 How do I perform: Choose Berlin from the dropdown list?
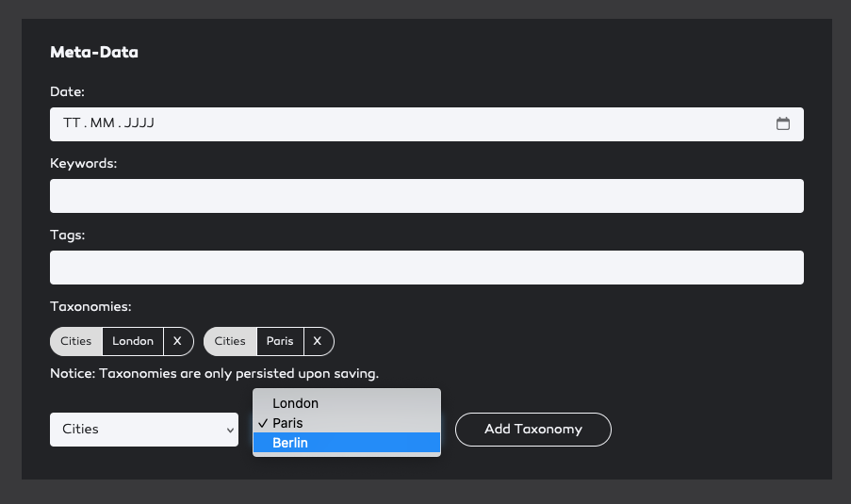tap(347, 443)
